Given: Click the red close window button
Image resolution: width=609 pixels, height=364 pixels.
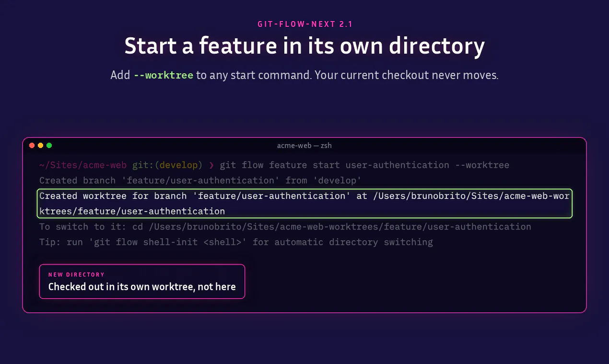Looking at the screenshot, I should coord(32,146).
